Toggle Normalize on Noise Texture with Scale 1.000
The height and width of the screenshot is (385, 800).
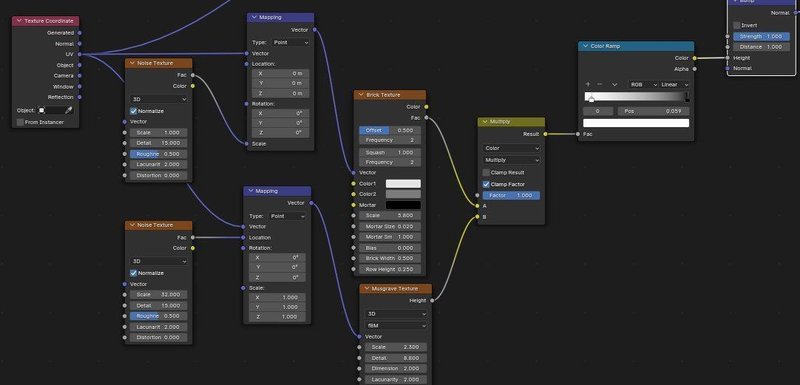click(134, 111)
